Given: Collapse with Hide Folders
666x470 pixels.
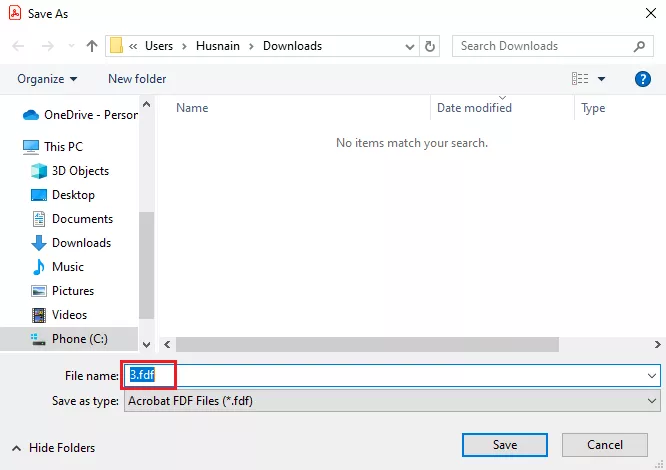Looking at the screenshot, I should [54, 448].
